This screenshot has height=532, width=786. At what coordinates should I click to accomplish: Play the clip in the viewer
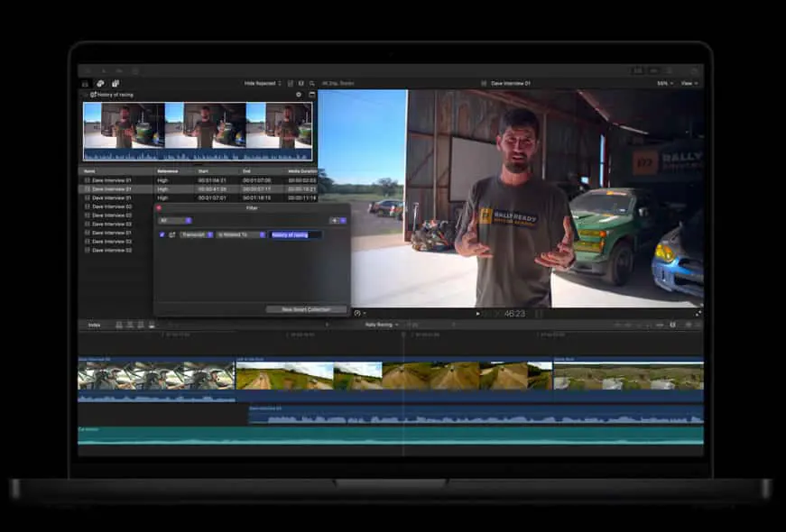click(477, 314)
